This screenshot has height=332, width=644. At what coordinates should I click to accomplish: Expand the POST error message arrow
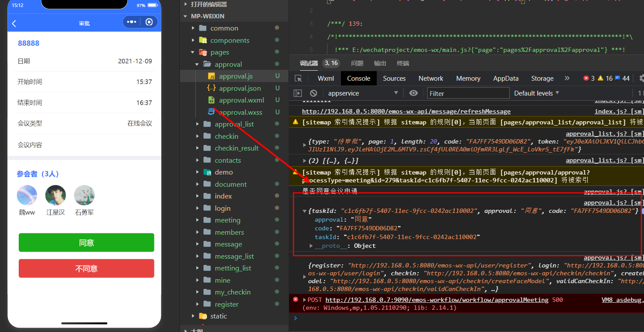pos(305,300)
